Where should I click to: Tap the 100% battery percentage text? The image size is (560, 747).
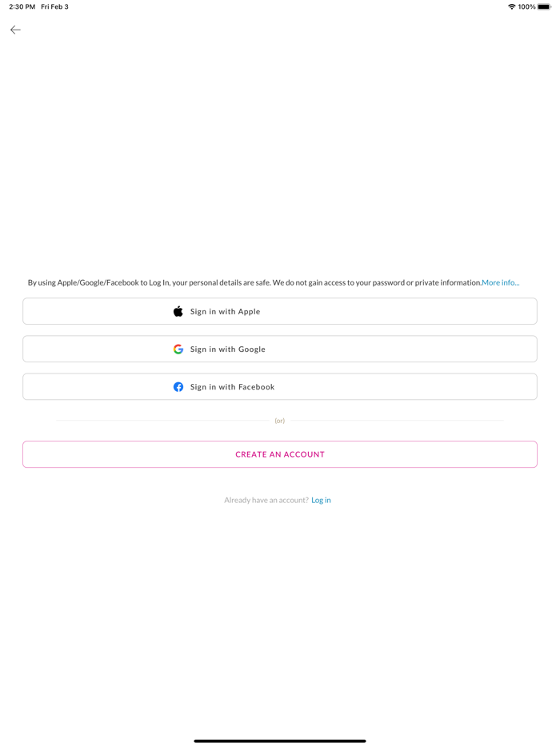tap(526, 6)
